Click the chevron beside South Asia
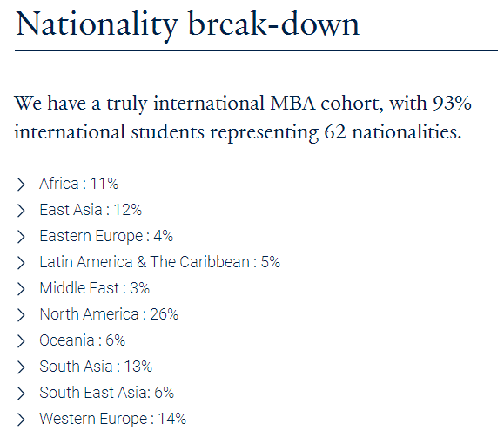 21,367
